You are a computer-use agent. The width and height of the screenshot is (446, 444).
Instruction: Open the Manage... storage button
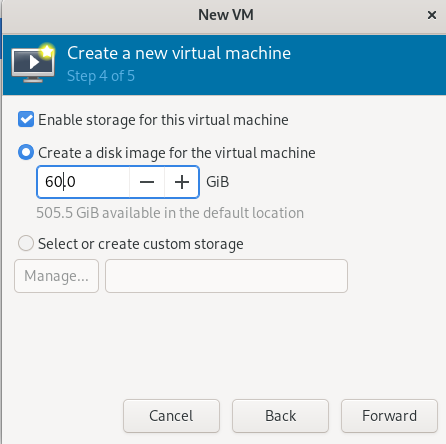(x=56, y=276)
